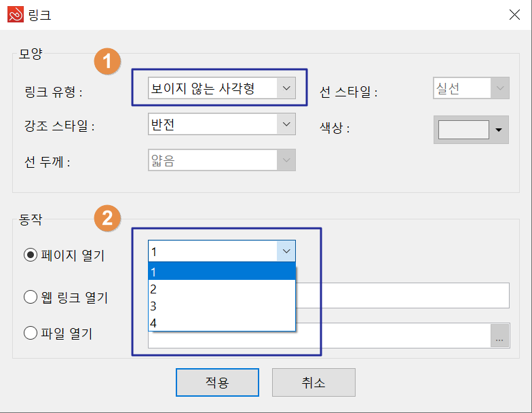Click the 선 두께 : label
Viewport: 532px width, 413px height.
47,162
